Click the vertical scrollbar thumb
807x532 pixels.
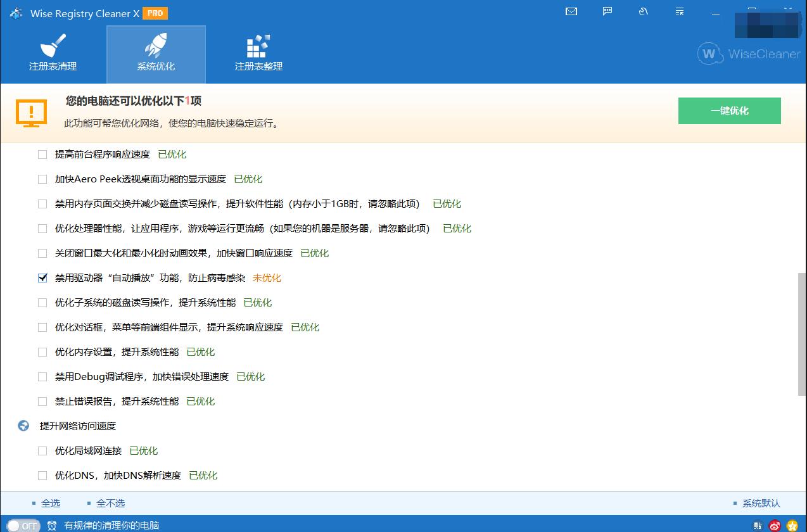(802, 334)
